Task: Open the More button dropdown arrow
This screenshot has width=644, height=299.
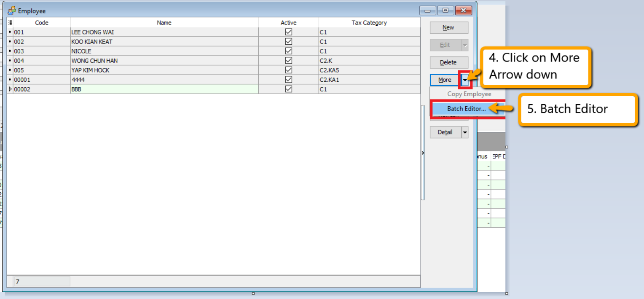Action: 465,80
